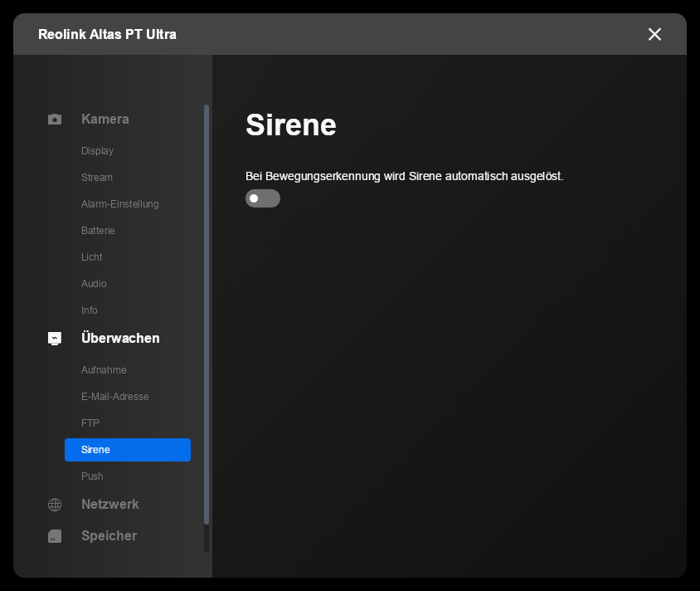Close the Reolink Altas PT Ultra dialog
The image size is (700, 591).
pos(654,34)
